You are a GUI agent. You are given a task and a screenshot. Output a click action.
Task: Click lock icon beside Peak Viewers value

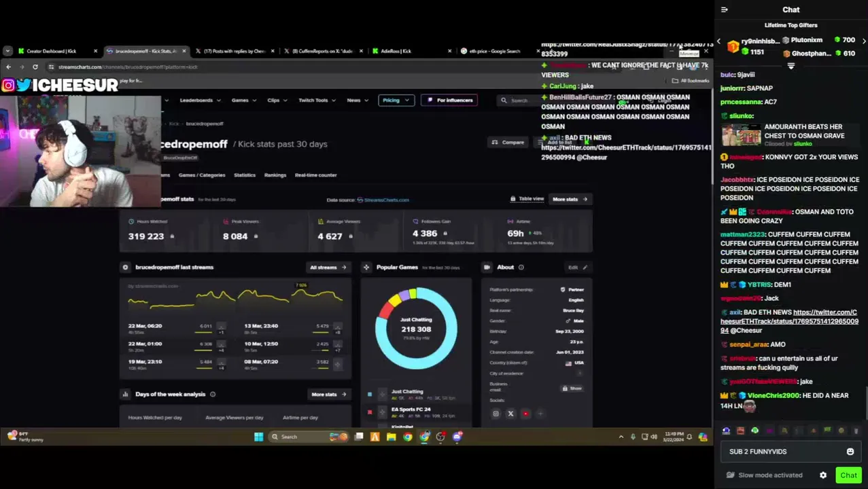coord(256,236)
